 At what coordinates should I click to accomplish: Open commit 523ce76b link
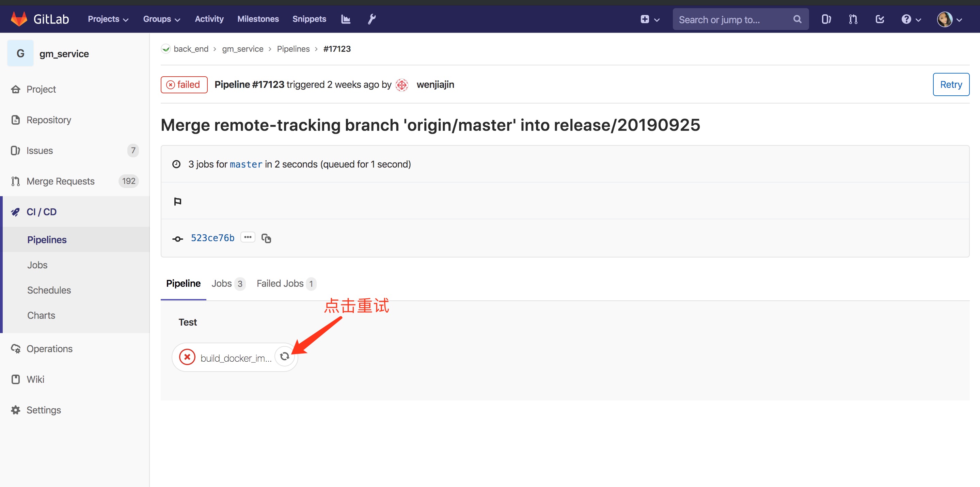tap(212, 238)
